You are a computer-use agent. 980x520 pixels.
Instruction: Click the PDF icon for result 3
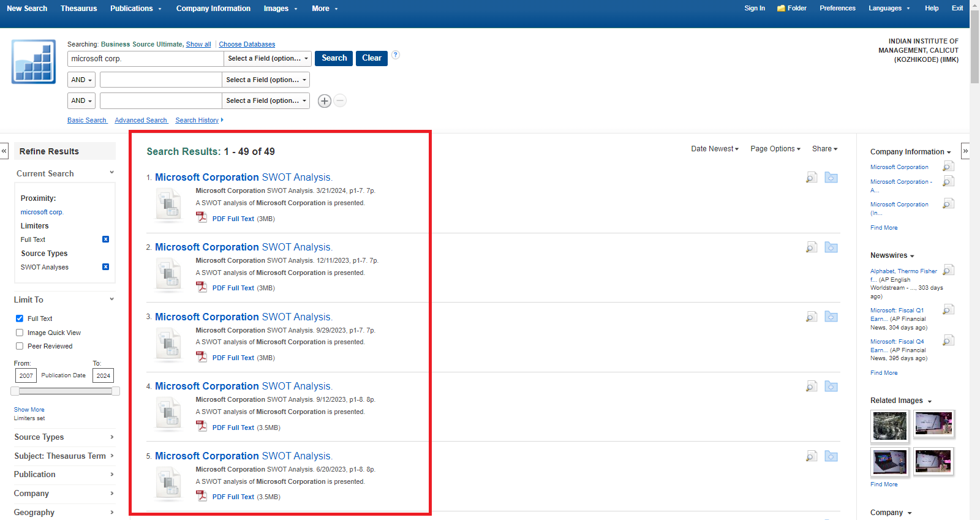point(202,357)
